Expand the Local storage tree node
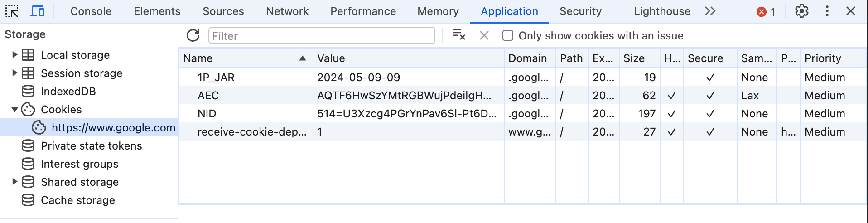Image resolution: width=868 pixels, height=223 pixels. click(14, 55)
